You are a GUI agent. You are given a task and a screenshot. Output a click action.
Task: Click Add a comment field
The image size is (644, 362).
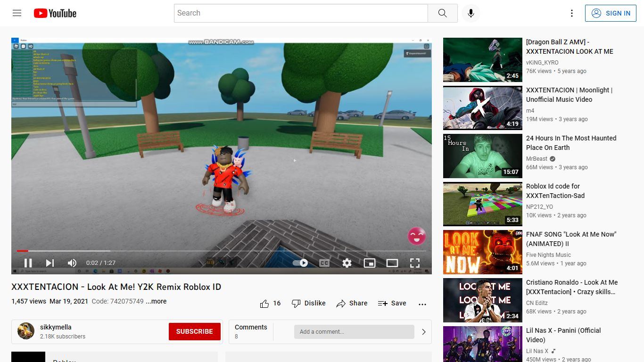[354, 332]
